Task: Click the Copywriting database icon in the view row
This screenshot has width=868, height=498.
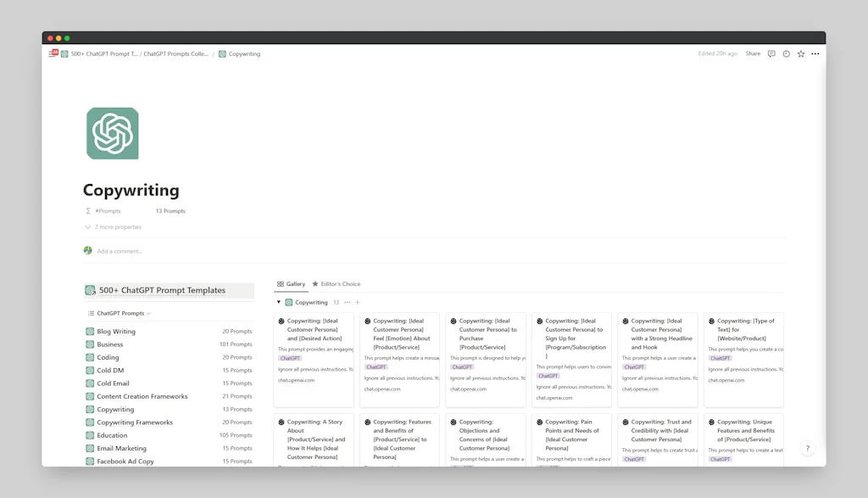Action: 290,302
